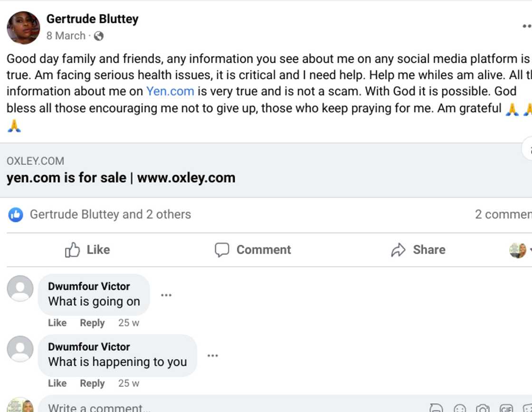This screenshot has height=412, width=532.
Task: Open options for Victor's first comment
Action: point(166,295)
